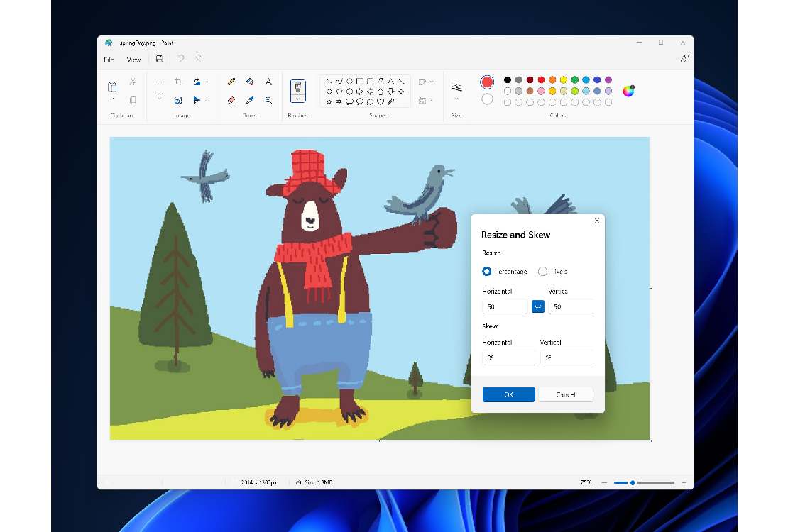788x532 pixels.
Task: Select the red color swatch
Action: point(541,79)
